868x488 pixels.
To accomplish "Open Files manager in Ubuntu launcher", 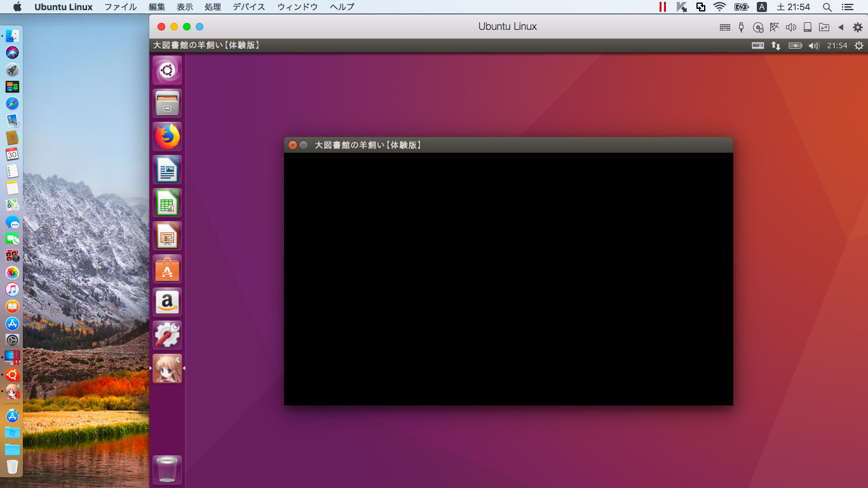I will click(x=167, y=103).
